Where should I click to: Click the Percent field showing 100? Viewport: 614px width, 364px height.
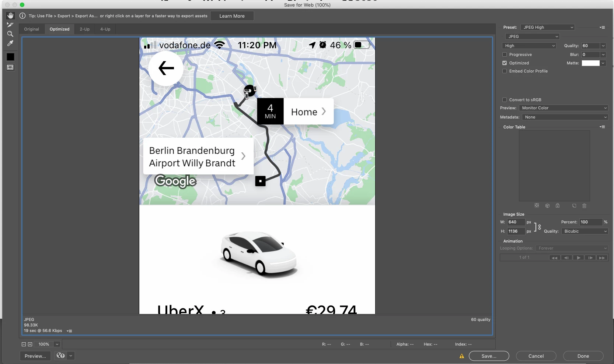coord(591,222)
